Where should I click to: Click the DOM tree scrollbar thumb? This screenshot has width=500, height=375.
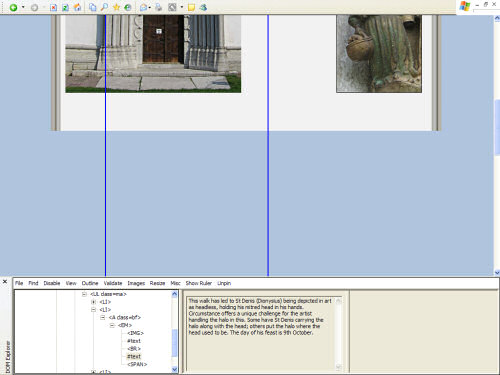click(x=174, y=343)
